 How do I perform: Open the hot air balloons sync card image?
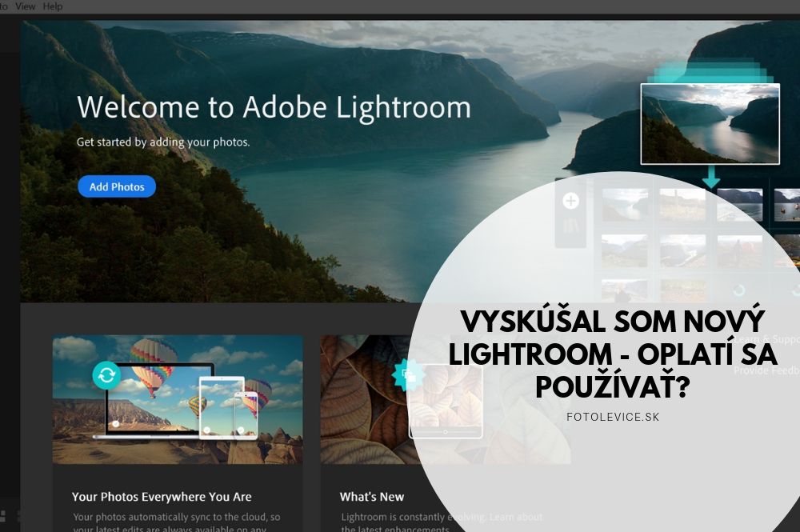pos(178,399)
